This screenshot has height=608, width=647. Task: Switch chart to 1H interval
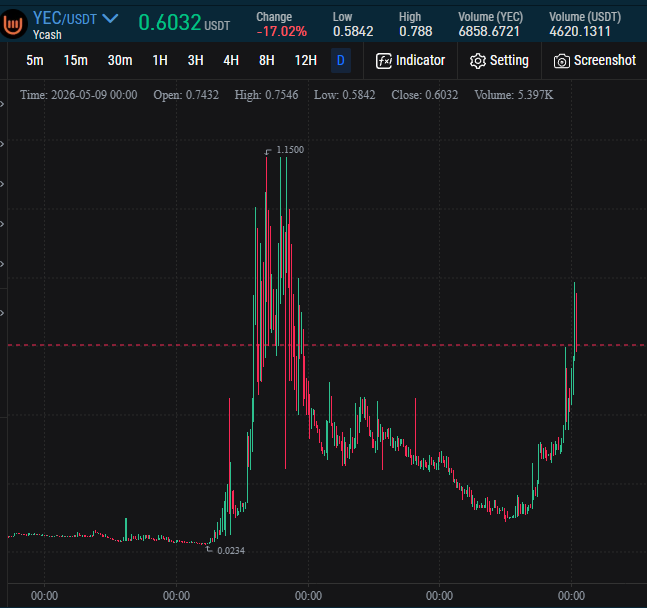[x=160, y=60]
